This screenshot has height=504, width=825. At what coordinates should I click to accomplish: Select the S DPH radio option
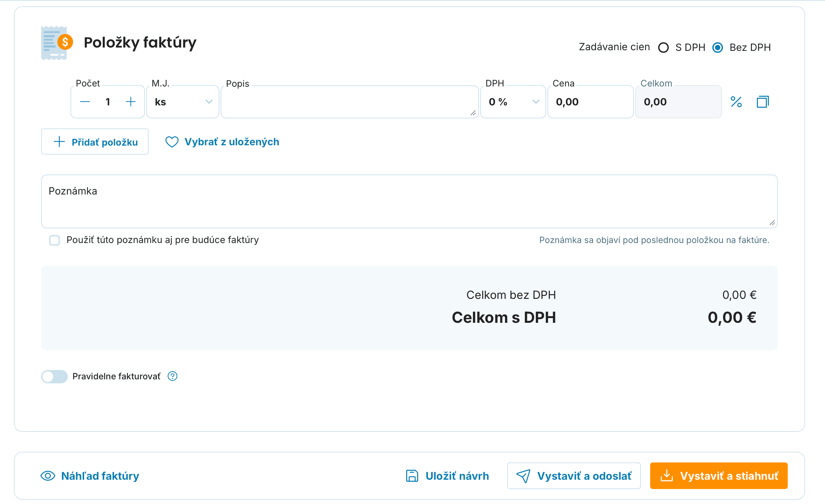tap(663, 48)
